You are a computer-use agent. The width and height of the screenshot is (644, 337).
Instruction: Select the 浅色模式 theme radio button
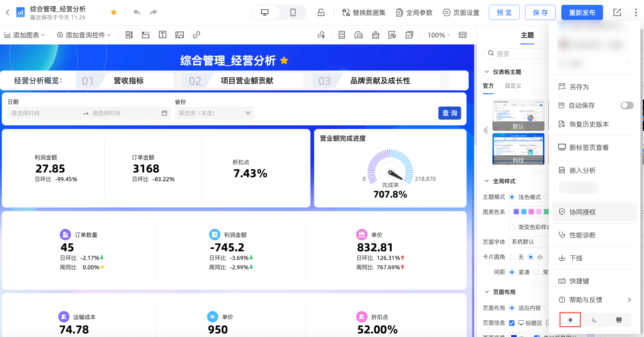click(x=512, y=197)
